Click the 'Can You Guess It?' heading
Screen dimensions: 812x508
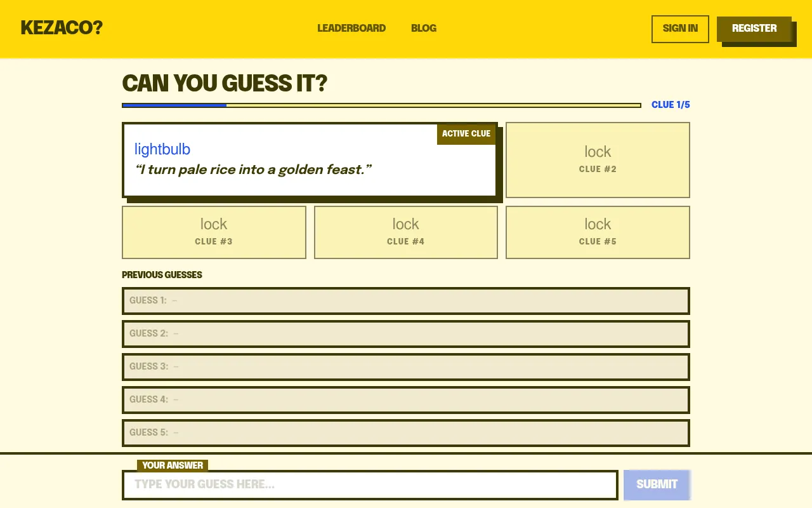225,83
